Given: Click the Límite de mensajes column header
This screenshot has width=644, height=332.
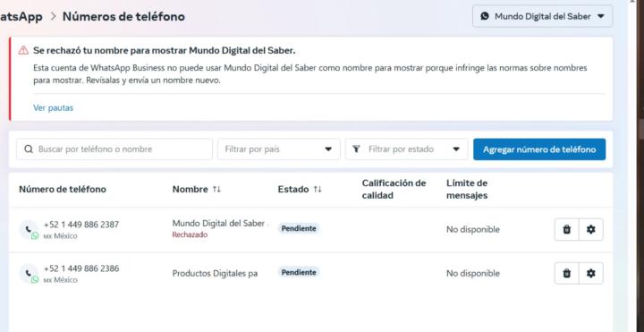Looking at the screenshot, I should (x=467, y=189).
